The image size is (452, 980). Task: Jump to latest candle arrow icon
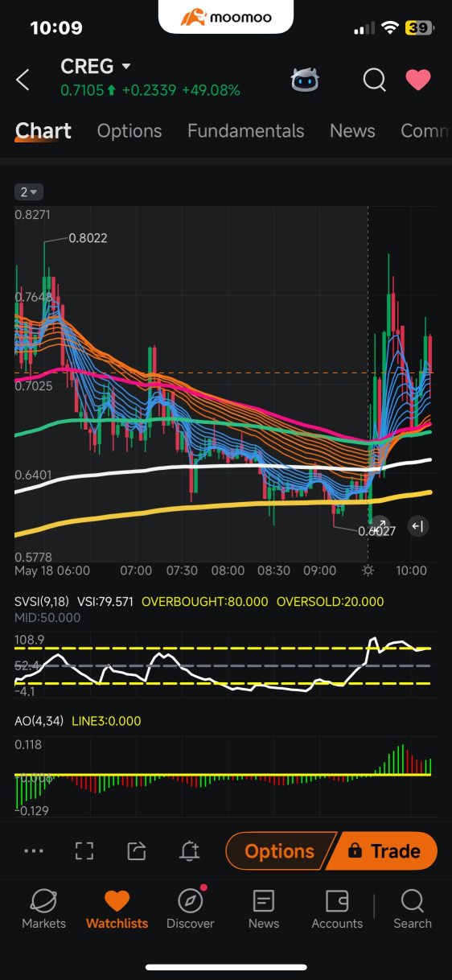417,526
